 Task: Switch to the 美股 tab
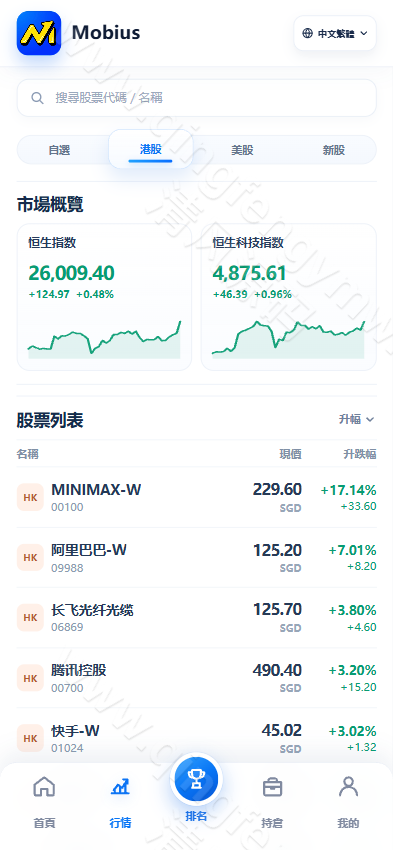pos(242,150)
